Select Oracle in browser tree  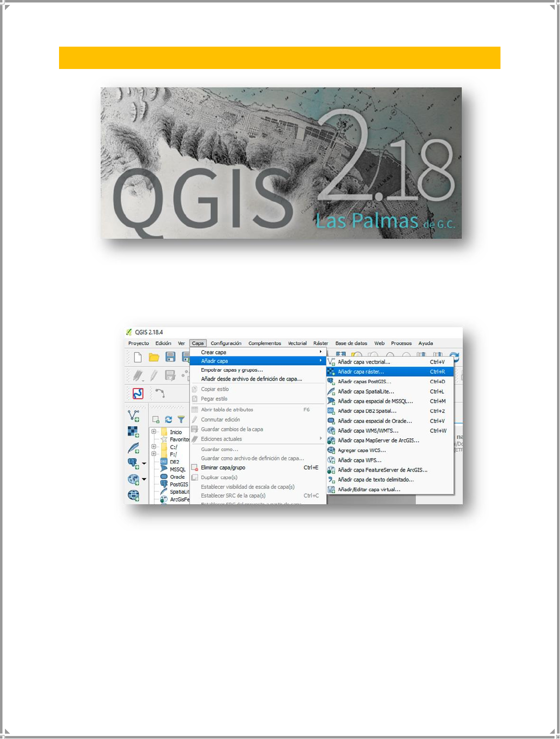pos(177,476)
